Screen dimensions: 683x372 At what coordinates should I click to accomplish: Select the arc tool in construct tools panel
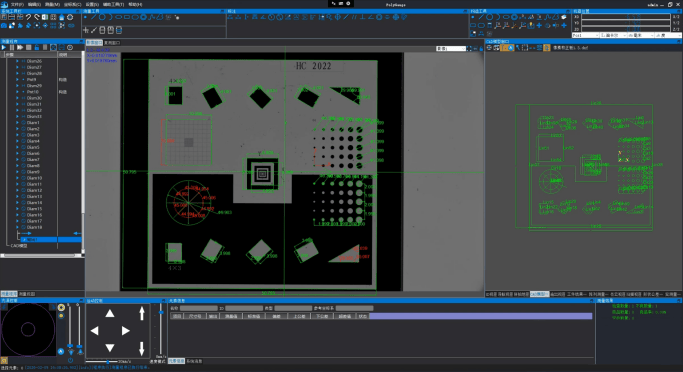click(x=498, y=17)
